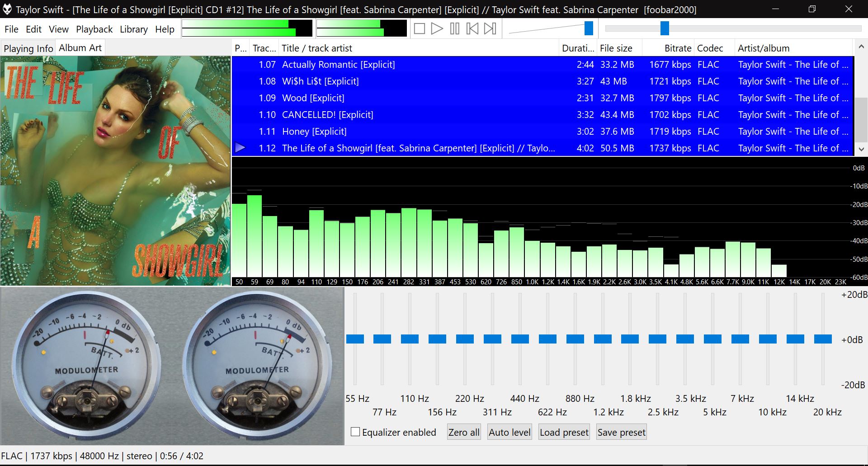Click the 1.8 kHz equalizer band slider

tap(630, 339)
